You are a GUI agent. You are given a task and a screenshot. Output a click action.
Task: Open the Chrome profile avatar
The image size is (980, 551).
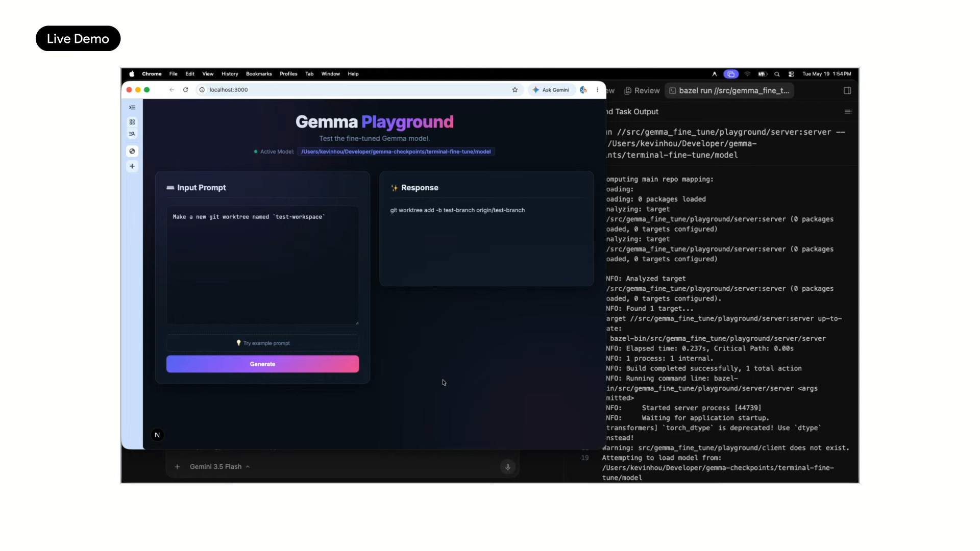[x=583, y=90]
